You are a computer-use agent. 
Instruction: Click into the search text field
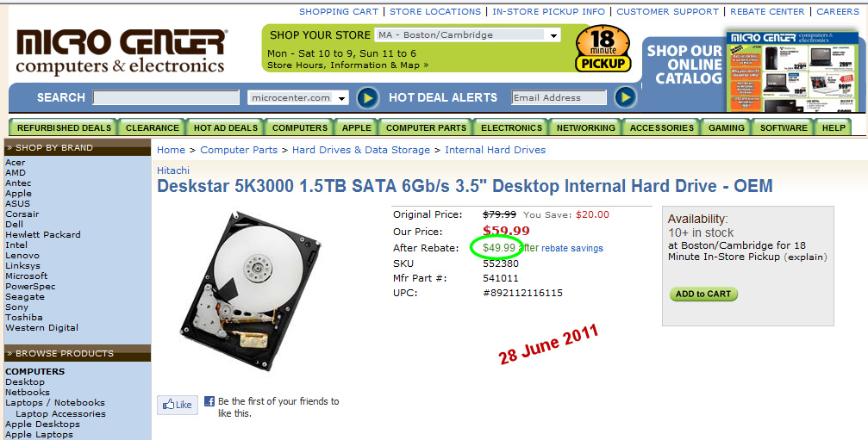tap(166, 98)
